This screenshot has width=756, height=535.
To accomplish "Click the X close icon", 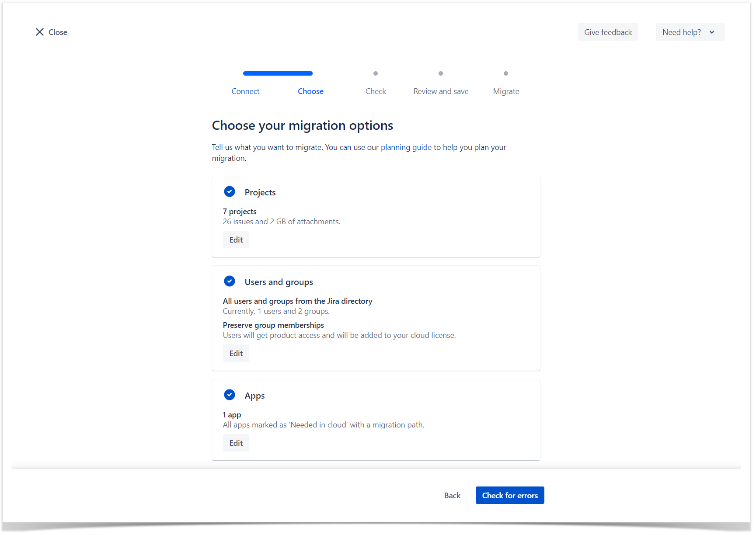I will [40, 32].
